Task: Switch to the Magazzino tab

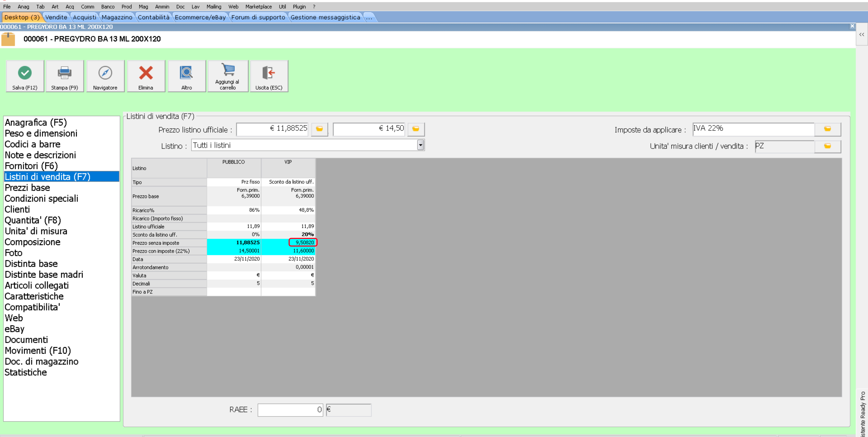Action: [x=117, y=17]
